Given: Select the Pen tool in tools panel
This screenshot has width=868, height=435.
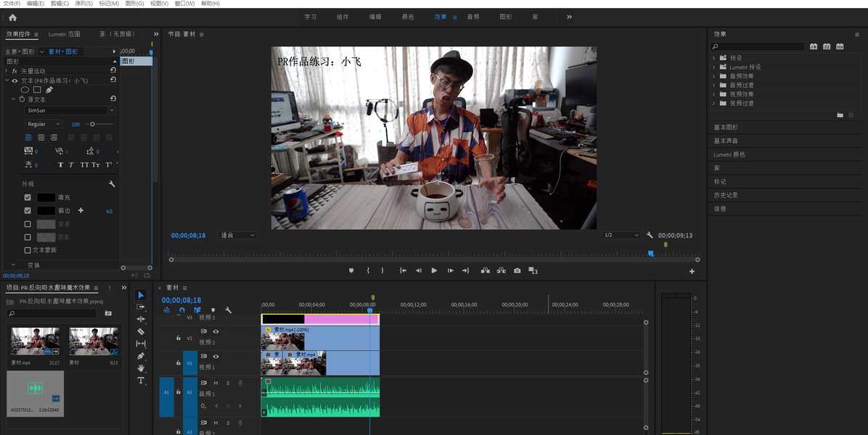Looking at the screenshot, I should 141,356.
